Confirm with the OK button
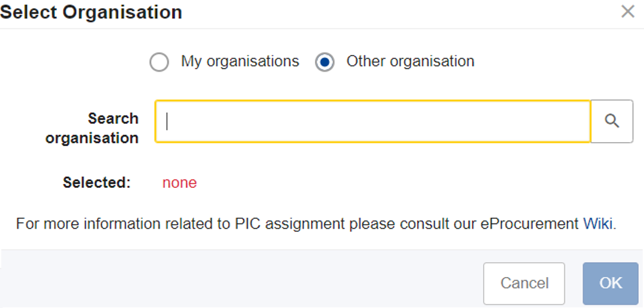The image size is (644, 308). (610, 283)
